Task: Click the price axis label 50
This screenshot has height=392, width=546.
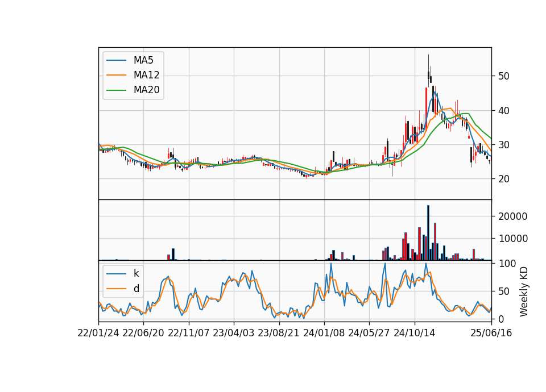Action: pyautogui.click(x=504, y=76)
